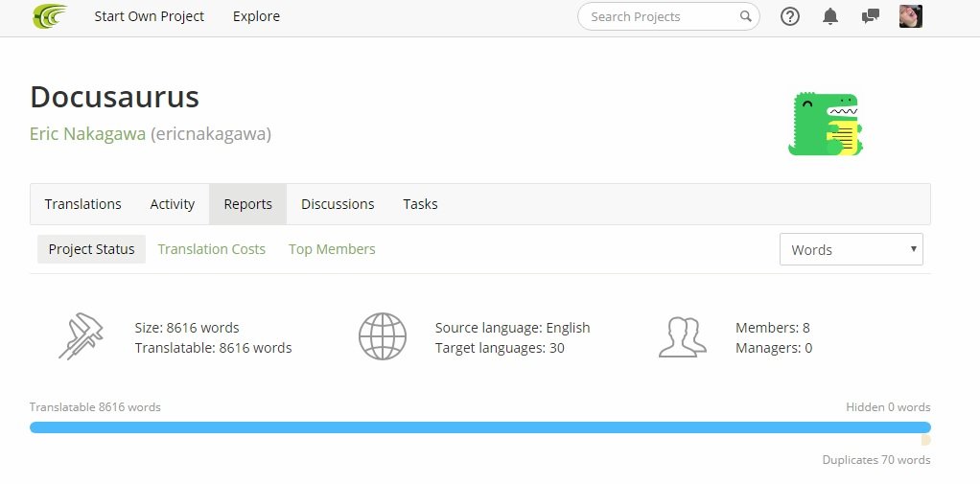Image resolution: width=980 pixels, height=484 pixels.
Task: Click 'Managers: 0' text
Action: [x=774, y=348]
